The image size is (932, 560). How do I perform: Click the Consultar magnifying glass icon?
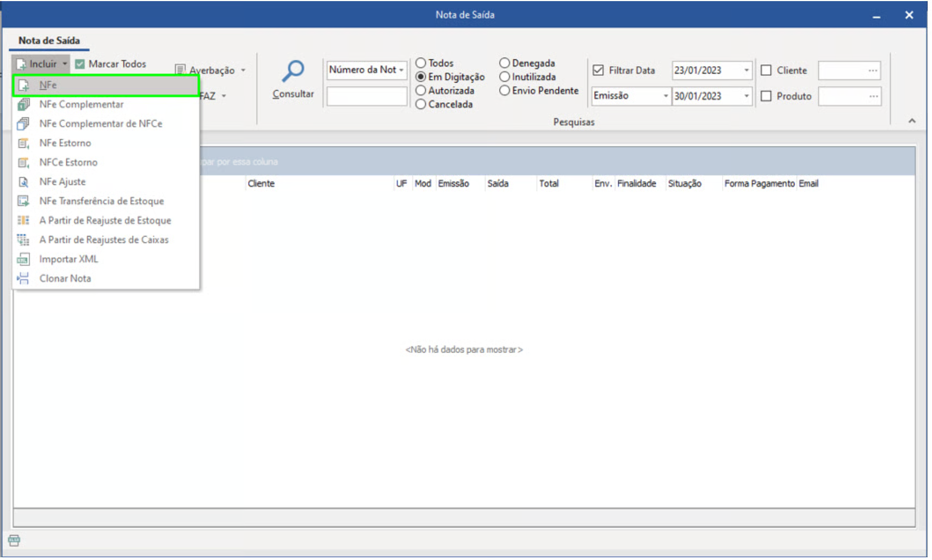point(293,71)
